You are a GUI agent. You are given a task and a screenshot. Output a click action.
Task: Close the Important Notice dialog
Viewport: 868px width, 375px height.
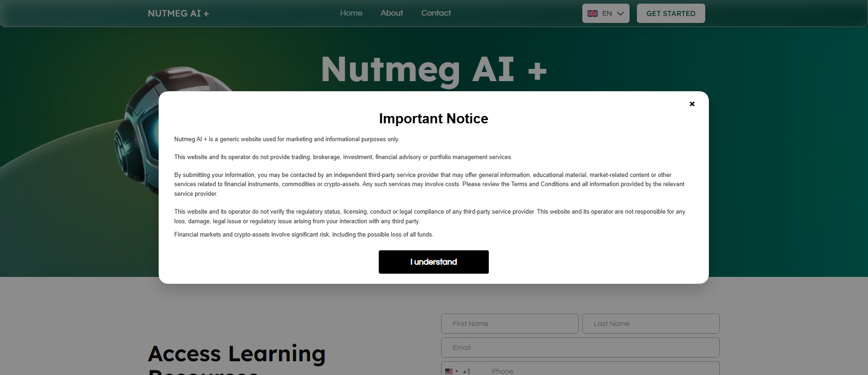pyautogui.click(x=692, y=104)
